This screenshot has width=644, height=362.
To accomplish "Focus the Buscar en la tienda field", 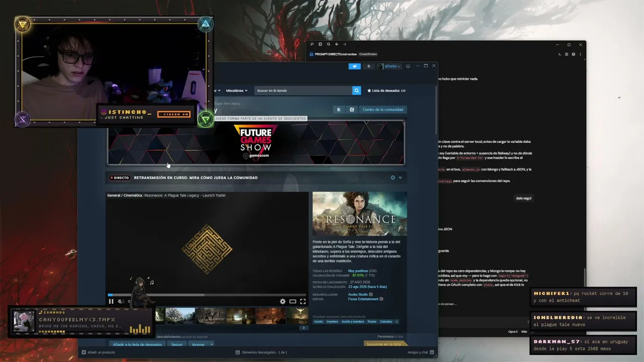I will pyautogui.click(x=303, y=90).
